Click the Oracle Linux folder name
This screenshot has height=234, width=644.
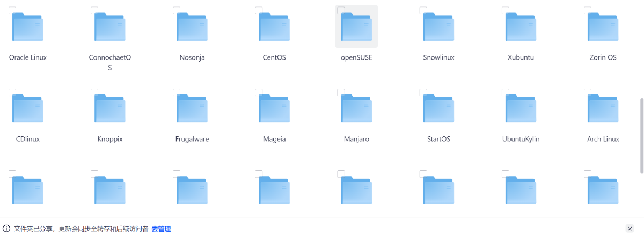pyautogui.click(x=28, y=57)
